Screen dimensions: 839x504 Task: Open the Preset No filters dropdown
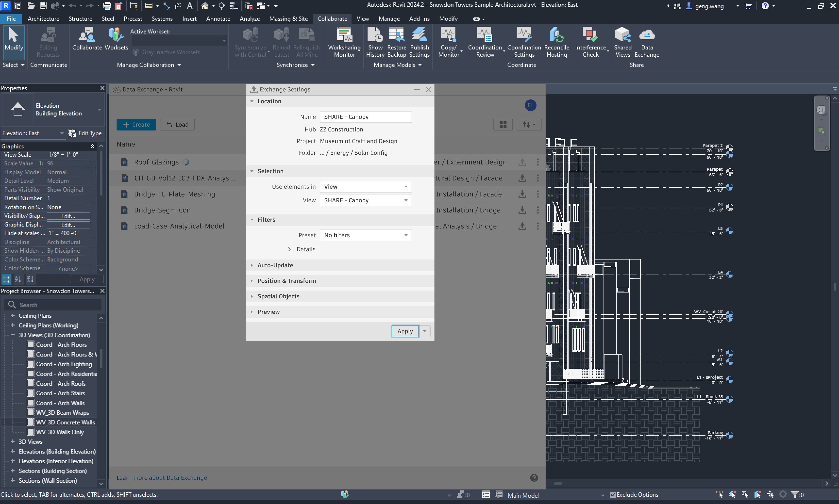pos(365,235)
